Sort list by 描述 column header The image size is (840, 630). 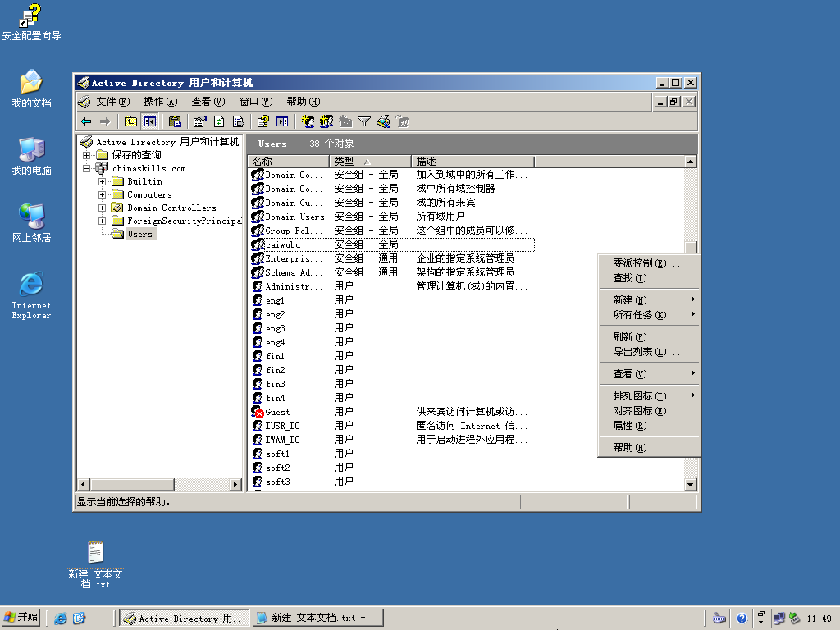click(x=473, y=162)
